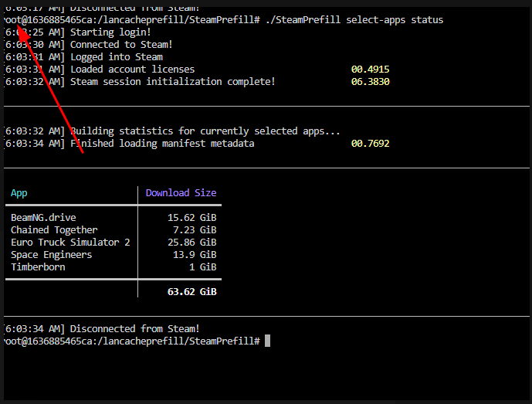Click the 15.62 GiB size value

pos(191,218)
